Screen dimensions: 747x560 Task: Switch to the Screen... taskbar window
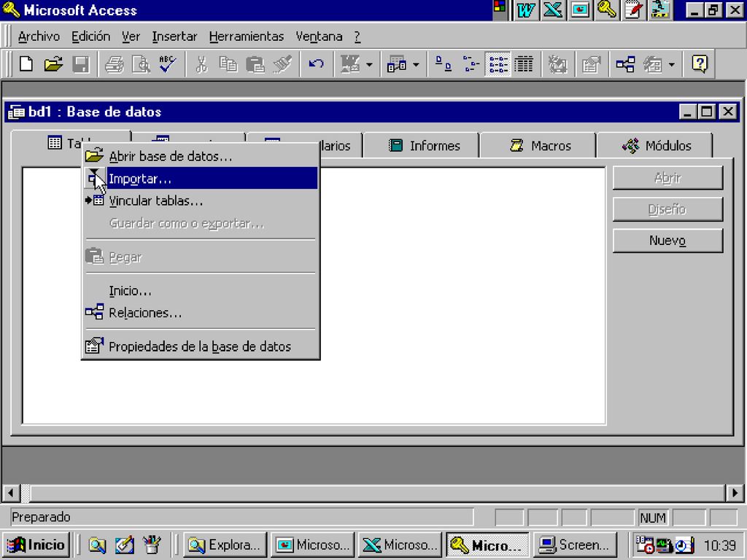pyautogui.click(x=575, y=545)
